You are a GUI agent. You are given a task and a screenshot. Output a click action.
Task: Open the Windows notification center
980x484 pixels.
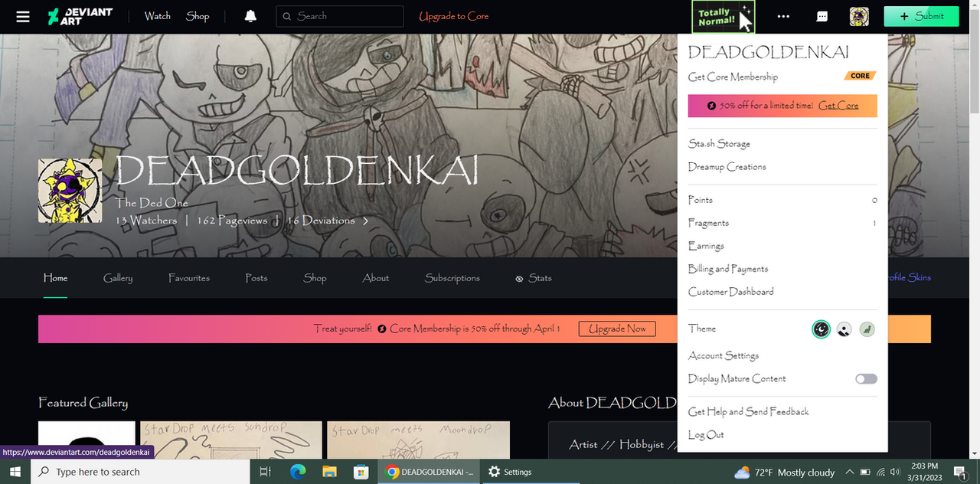(x=959, y=472)
